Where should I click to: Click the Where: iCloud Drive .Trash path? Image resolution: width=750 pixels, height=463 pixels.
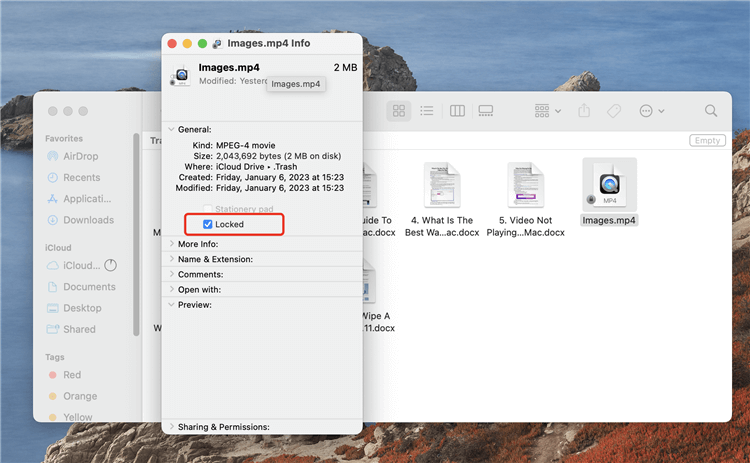(x=241, y=166)
